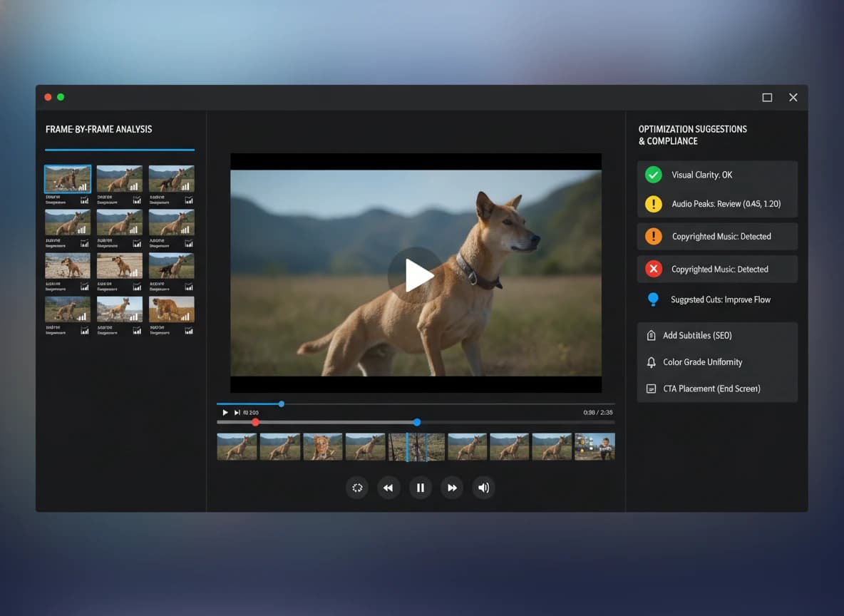
Task: Click the red X Copyrighted Music icon
Action: [x=654, y=269]
